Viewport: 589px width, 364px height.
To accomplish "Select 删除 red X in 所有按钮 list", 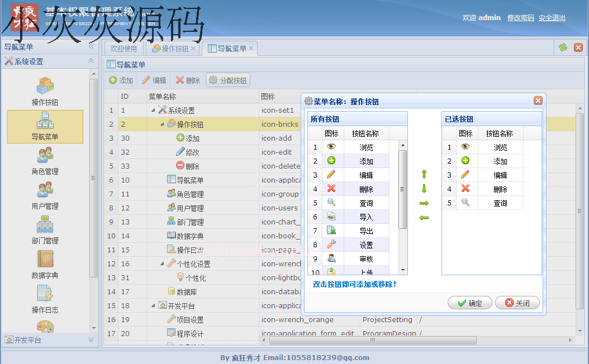I will click(x=331, y=188).
